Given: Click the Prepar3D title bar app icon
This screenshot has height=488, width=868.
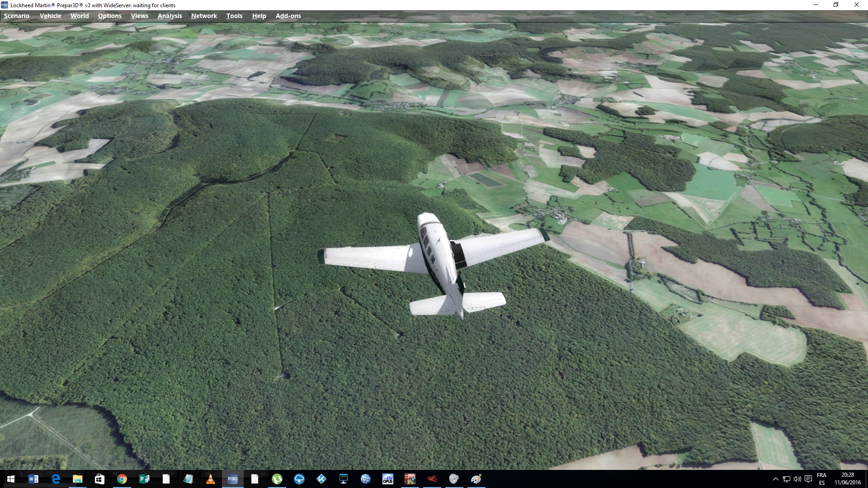Looking at the screenshot, I should pos(5,5).
